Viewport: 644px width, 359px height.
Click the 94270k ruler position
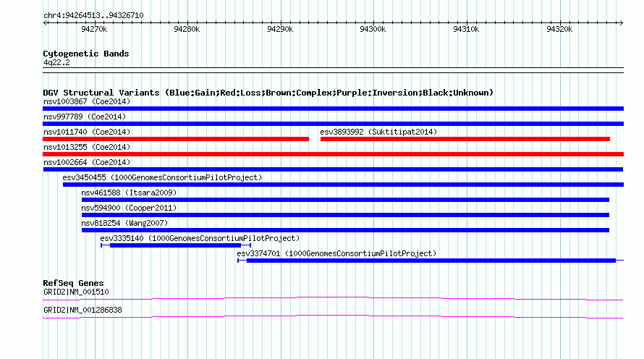point(94,29)
